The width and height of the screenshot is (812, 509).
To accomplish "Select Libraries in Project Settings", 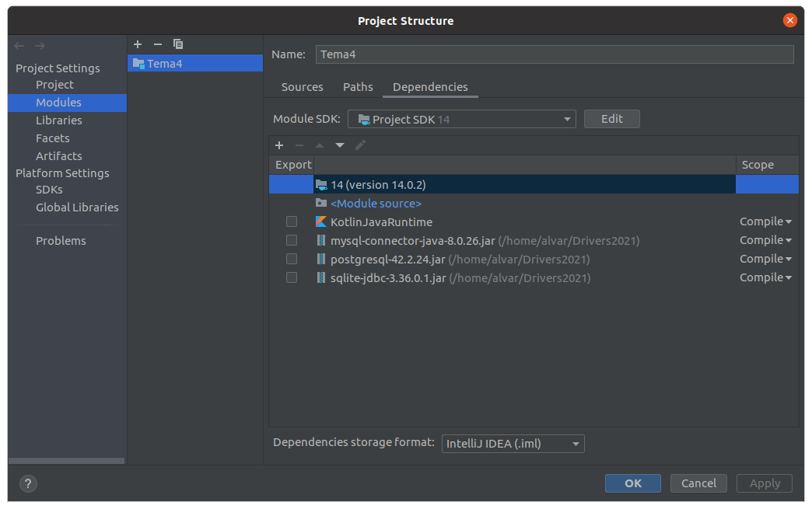I will click(x=59, y=120).
